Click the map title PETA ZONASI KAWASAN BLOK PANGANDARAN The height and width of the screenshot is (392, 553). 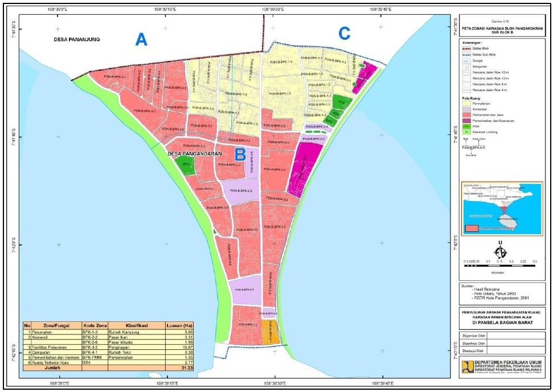(x=502, y=28)
